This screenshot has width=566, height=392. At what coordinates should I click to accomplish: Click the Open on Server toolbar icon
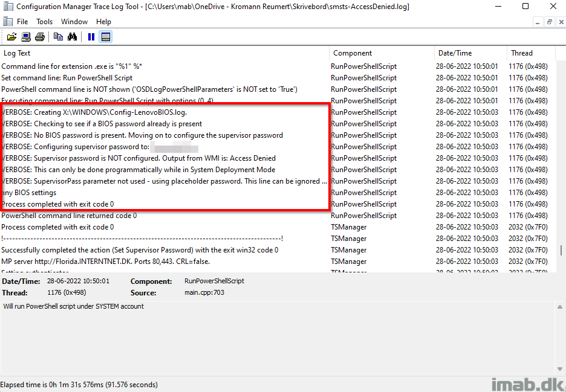[x=25, y=37]
